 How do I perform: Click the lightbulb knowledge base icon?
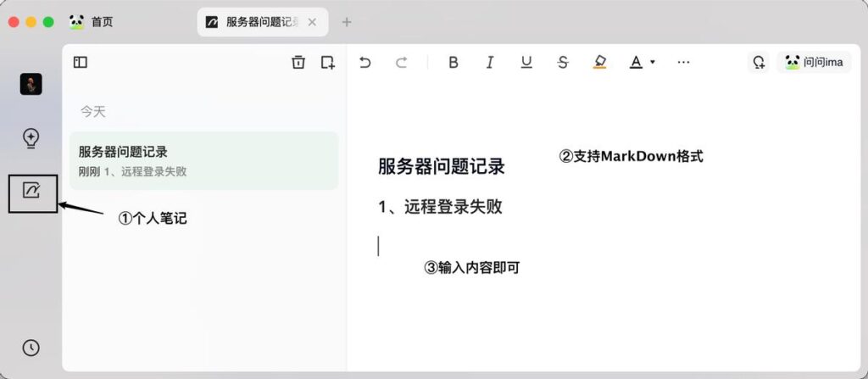click(31, 138)
